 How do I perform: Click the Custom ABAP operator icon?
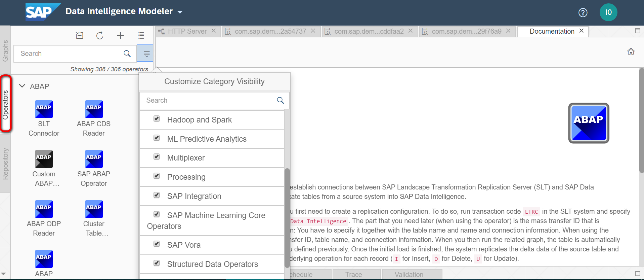(x=44, y=159)
